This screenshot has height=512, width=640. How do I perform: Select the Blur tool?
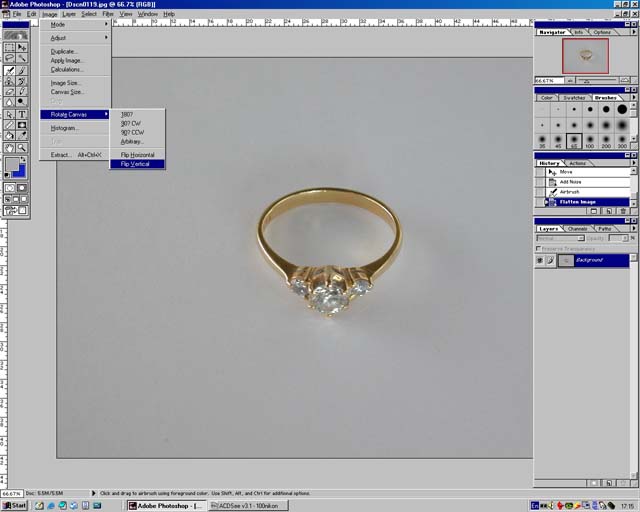pyautogui.click(x=9, y=101)
